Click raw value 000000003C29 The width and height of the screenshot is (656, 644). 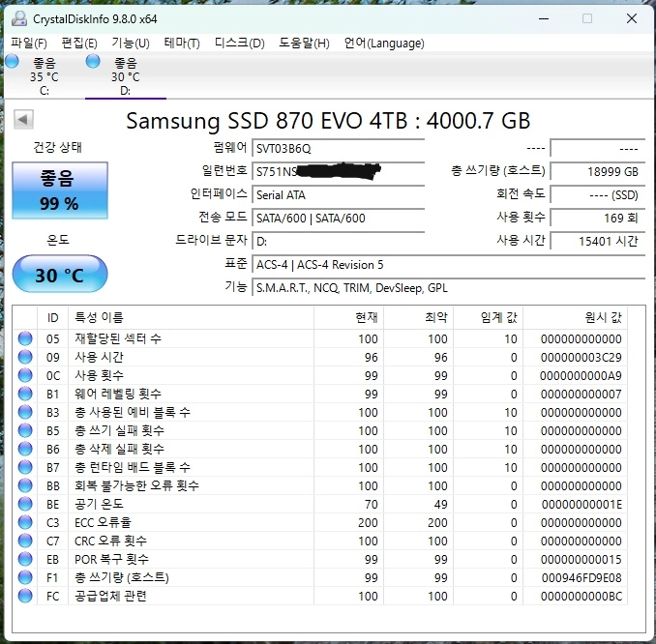click(581, 357)
